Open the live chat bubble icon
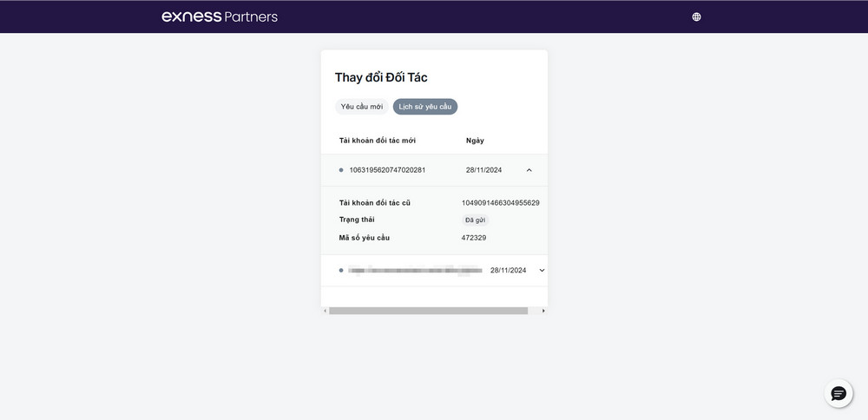868x420 pixels. (838, 393)
